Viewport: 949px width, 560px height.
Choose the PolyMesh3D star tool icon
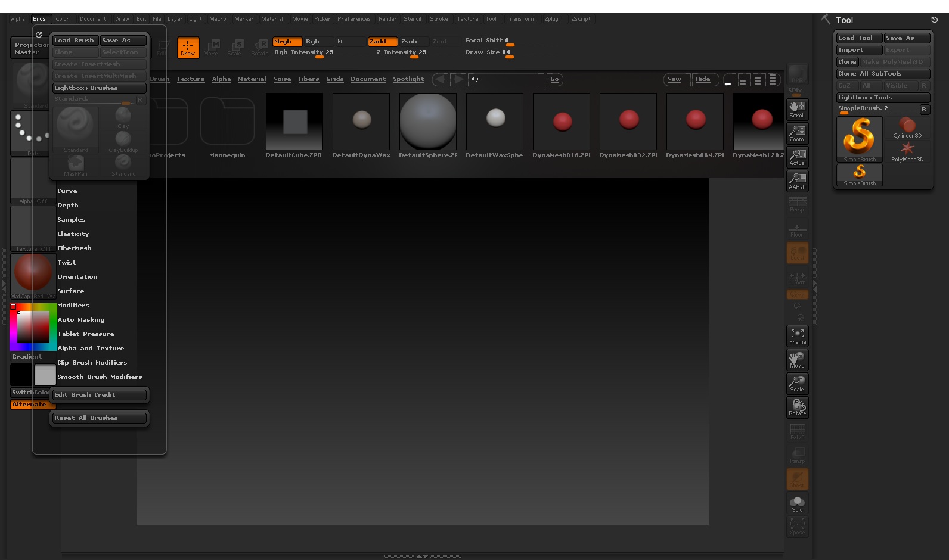coord(907,151)
